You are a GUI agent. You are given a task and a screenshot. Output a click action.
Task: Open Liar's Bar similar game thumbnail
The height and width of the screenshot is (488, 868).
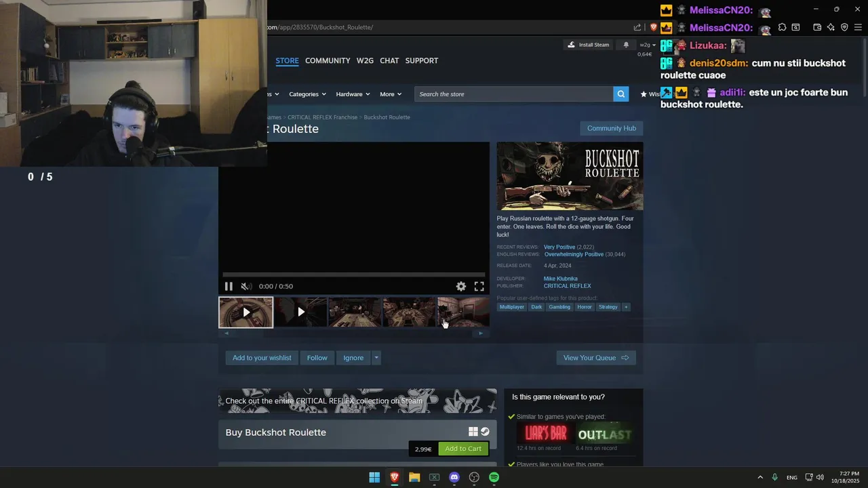(x=545, y=434)
